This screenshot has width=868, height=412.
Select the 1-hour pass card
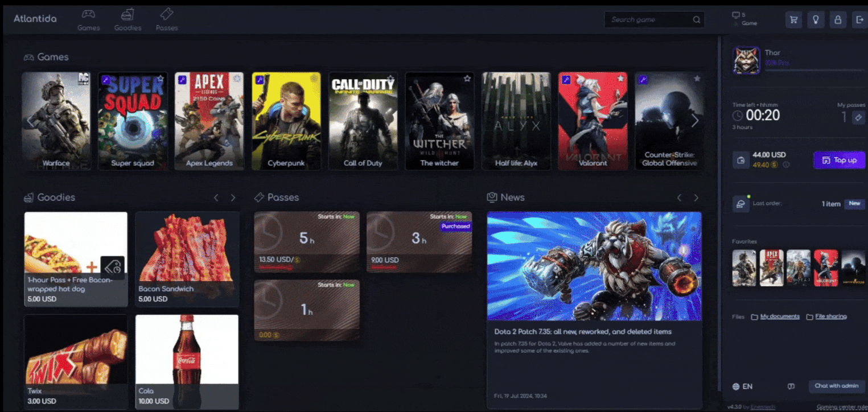coord(307,310)
